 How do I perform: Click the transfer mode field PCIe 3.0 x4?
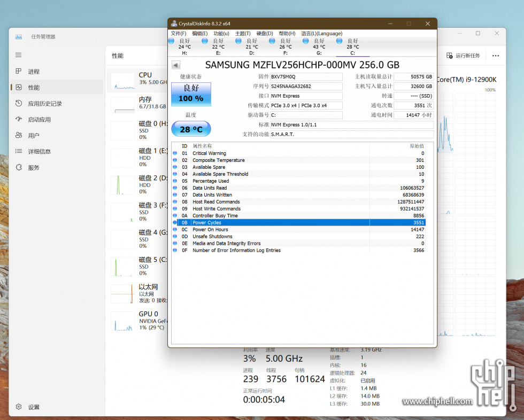click(x=306, y=105)
